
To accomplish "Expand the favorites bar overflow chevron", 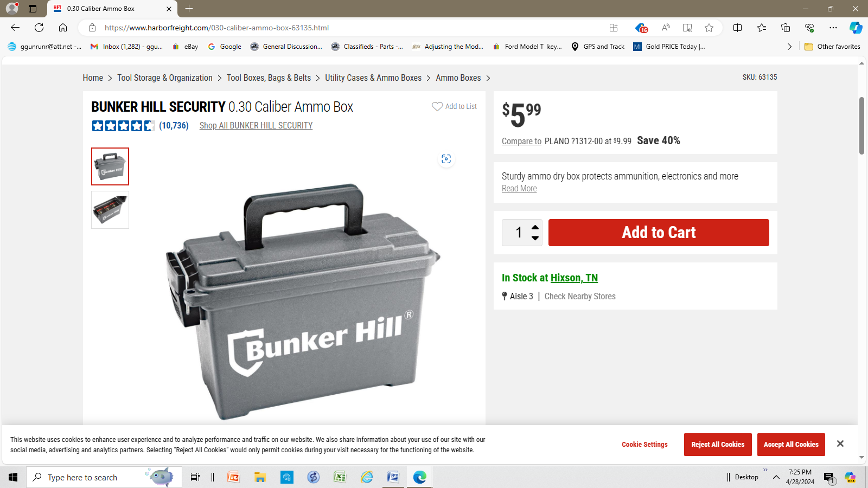I will (x=789, y=47).
